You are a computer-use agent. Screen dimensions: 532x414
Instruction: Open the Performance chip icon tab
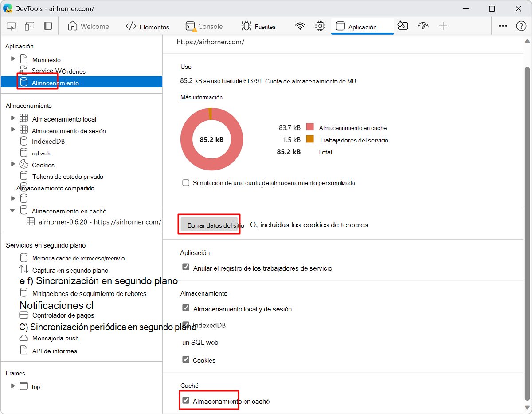[x=320, y=26]
